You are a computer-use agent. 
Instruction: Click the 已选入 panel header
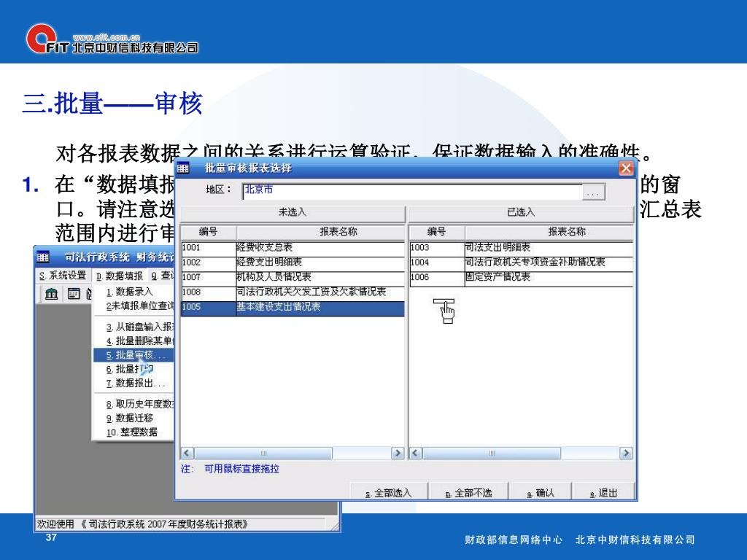[x=521, y=212]
